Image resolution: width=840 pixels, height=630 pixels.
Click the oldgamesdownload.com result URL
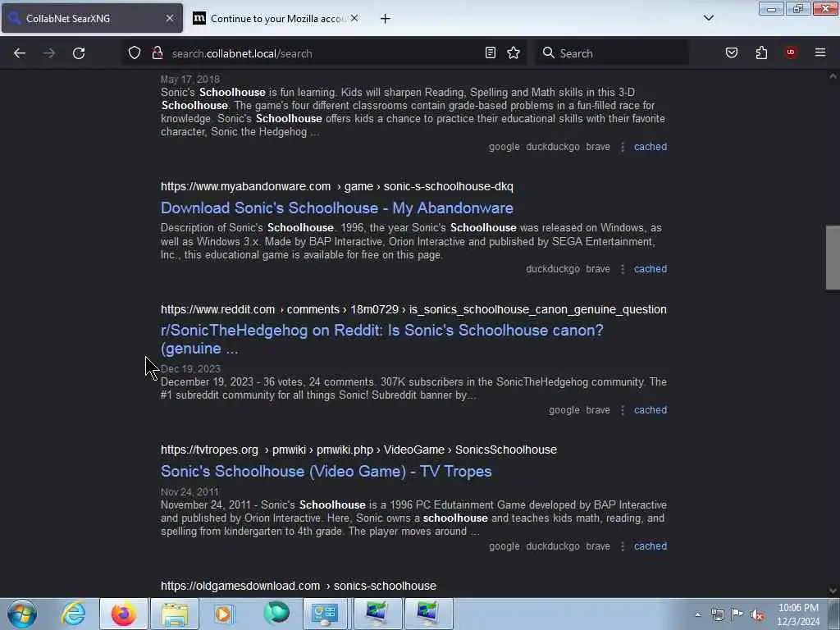point(299,586)
